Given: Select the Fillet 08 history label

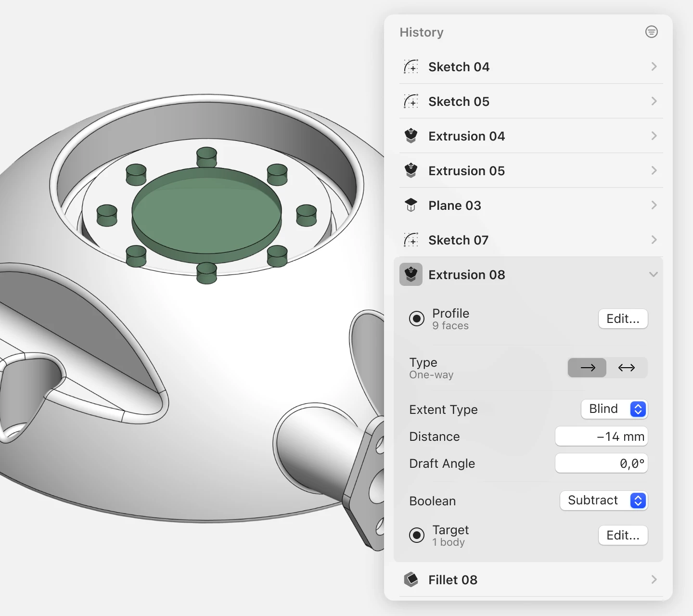Looking at the screenshot, I should click(x=453, y=580).
